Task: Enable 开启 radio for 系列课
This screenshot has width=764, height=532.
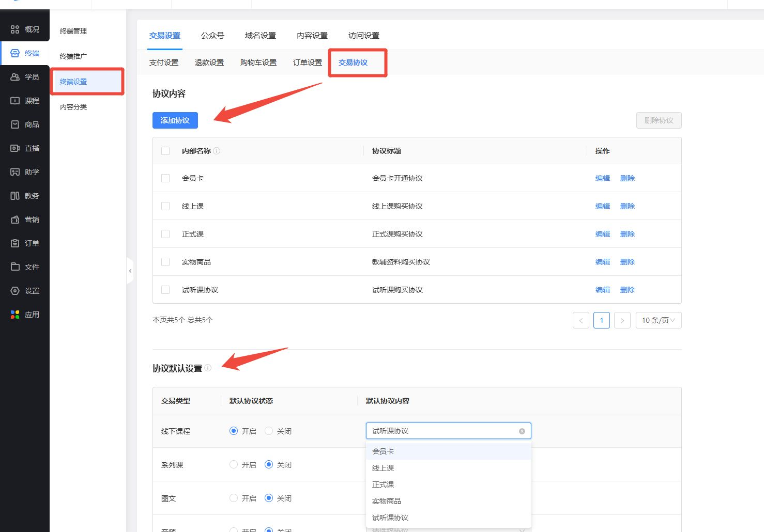Action: tap(234, 464)
